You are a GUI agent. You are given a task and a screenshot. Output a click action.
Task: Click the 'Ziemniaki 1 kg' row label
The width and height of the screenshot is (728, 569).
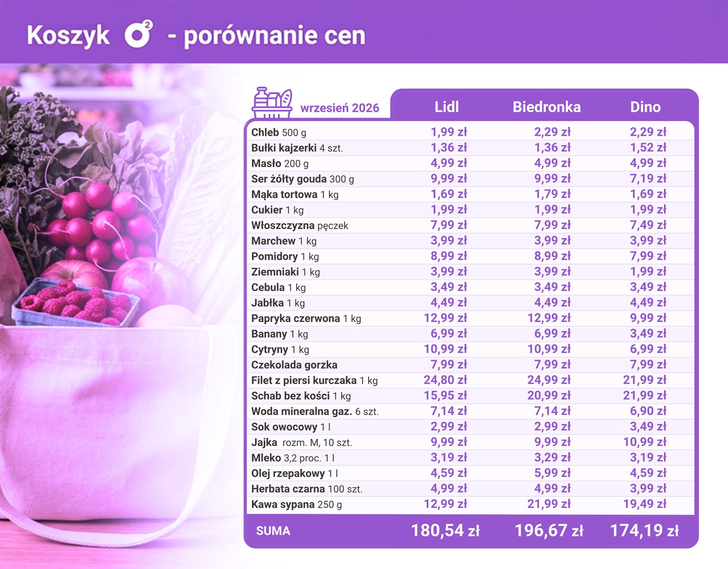pos(286,272)
